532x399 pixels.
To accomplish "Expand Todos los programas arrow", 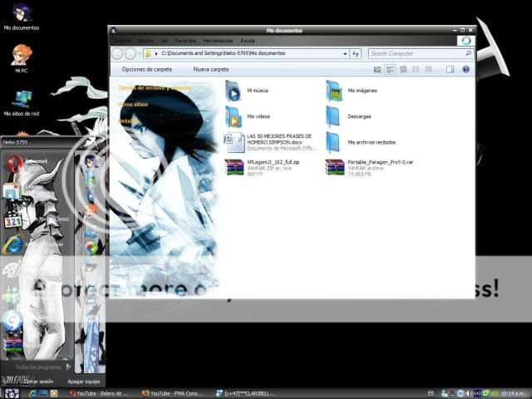I will click(x=68, y=367).
